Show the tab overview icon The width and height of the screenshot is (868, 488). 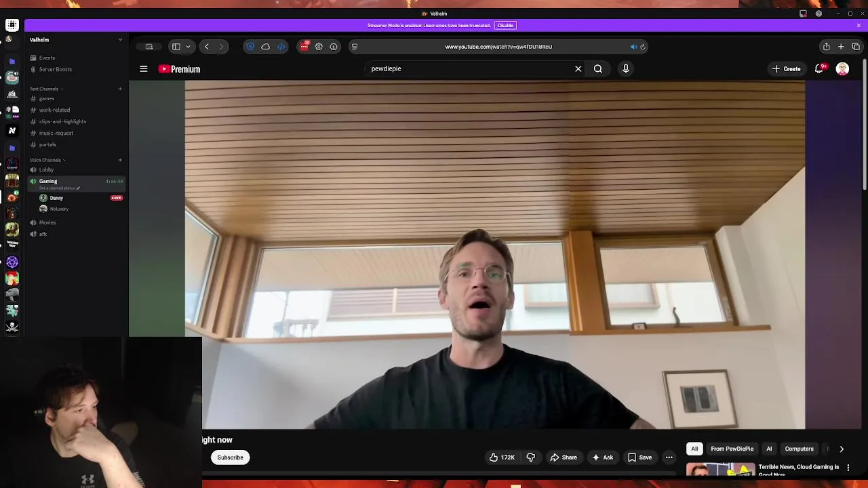pyautogui.click(x=856, y=47)
